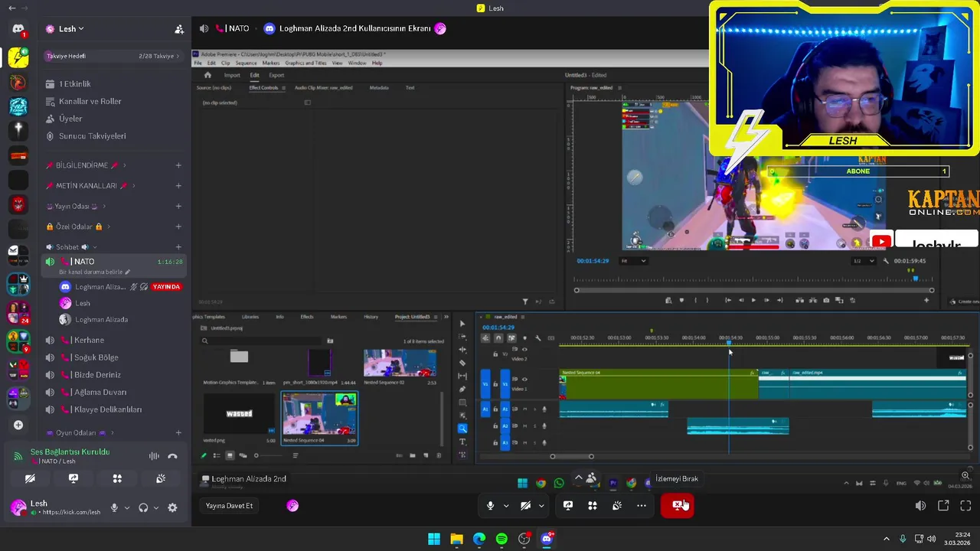This screenshot has width=980, height=551.
Task: Expand the Yayın Odası category
Action: tap(77, 207)
